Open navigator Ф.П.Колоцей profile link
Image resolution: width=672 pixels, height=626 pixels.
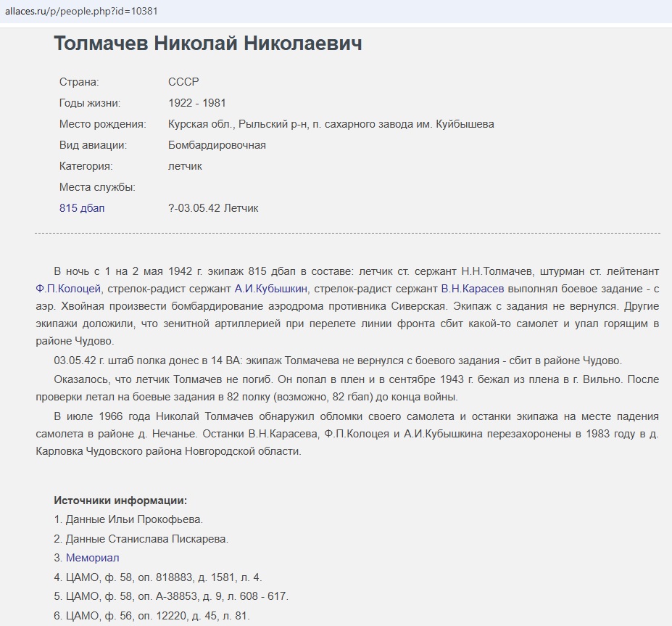click(69, 288)
